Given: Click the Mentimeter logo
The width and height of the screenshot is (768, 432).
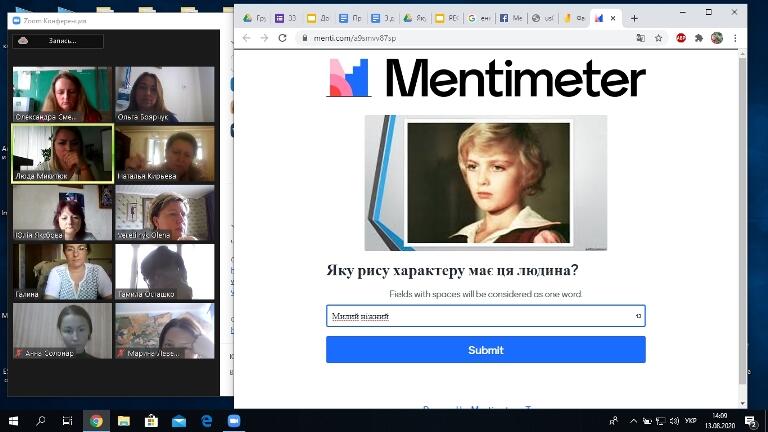Looking at the screenshot, I should [486, 78].
